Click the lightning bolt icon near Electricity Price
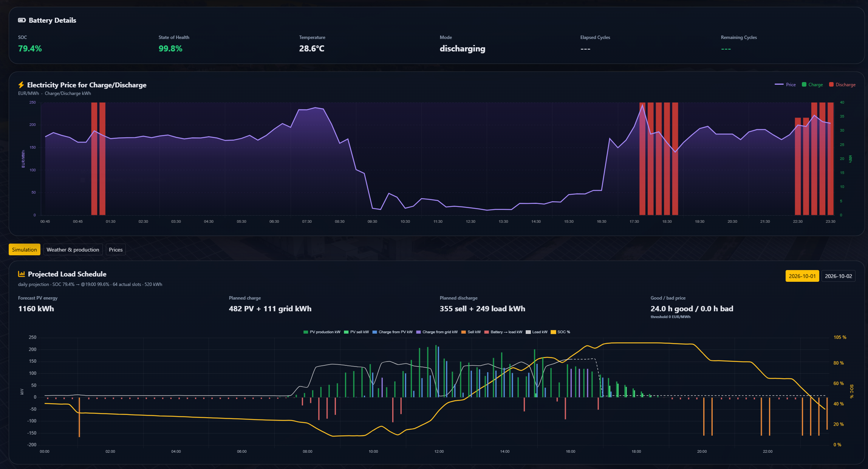The width and height of the screenshot is (868, 469). click(21, 85)
